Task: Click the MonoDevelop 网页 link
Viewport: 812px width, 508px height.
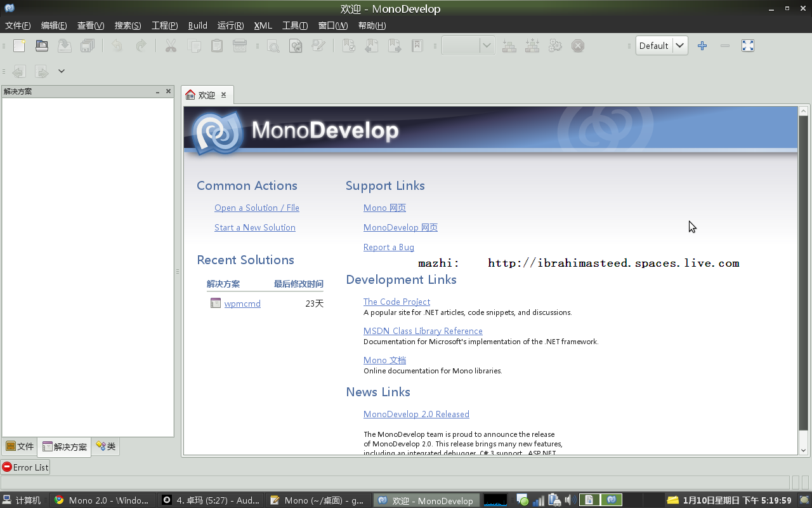Action: [x=400, y=227]
